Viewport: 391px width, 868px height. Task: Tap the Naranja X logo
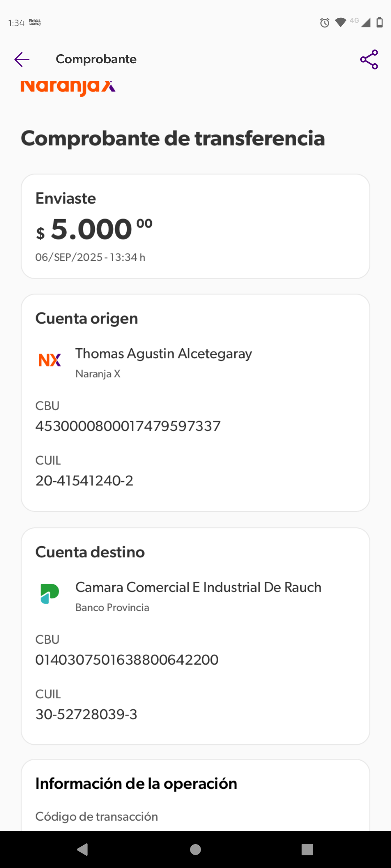coord(68,88)
